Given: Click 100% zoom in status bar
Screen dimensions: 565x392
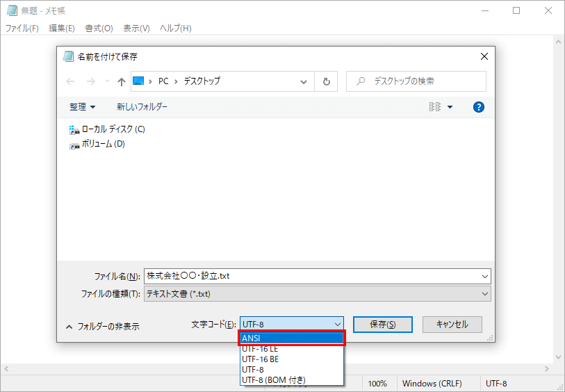Looking at the screenshot, I should pos(377,384).
